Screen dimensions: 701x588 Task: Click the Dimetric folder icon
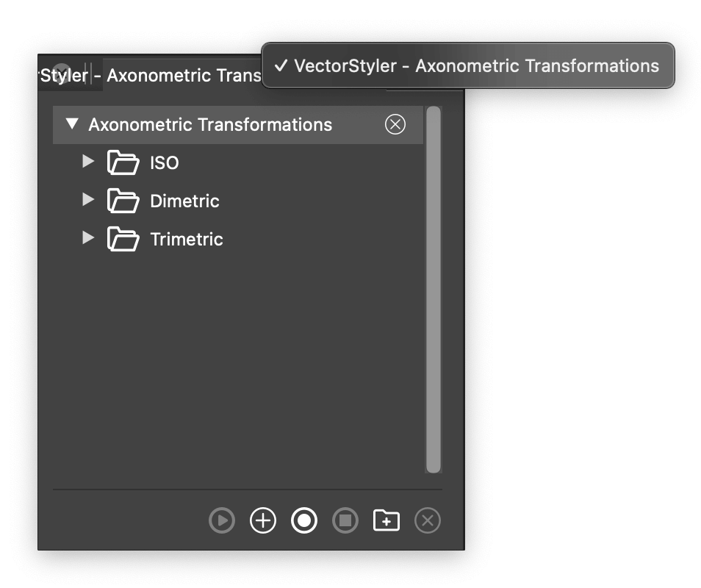pyautogui.click(x=123, y=201)
